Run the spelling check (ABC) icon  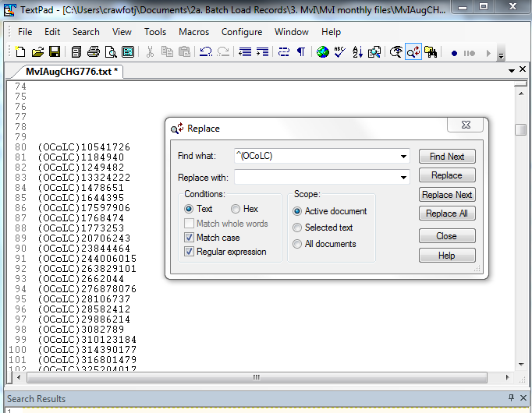pyautogui.click(x=340, y=52)
